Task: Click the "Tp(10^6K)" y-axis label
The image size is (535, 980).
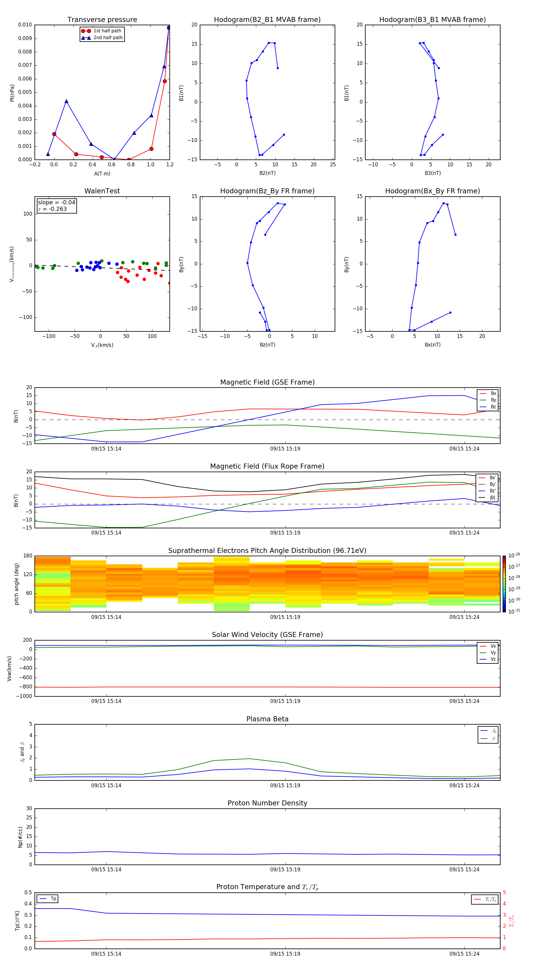Action: click(17, 921)
